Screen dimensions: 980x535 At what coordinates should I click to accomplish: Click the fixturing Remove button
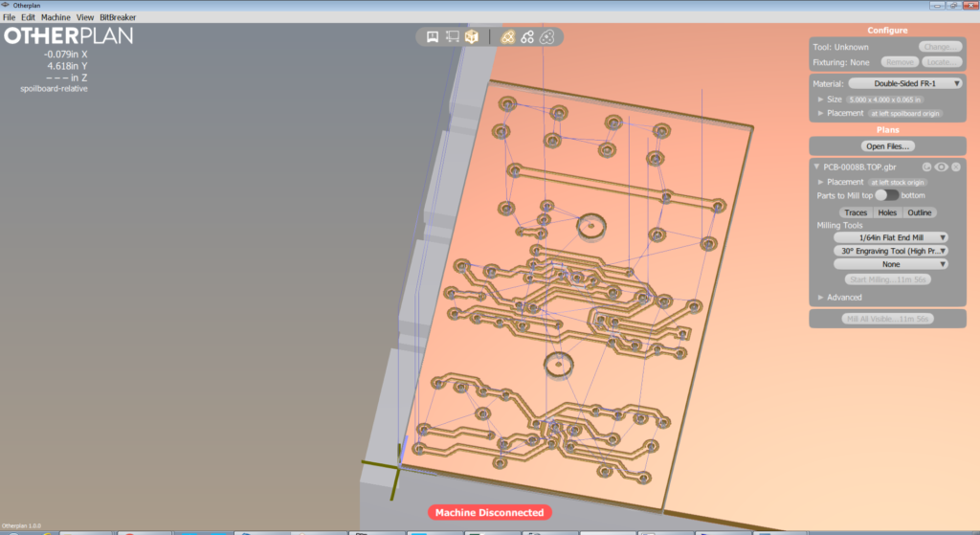[x=900, y=62]
